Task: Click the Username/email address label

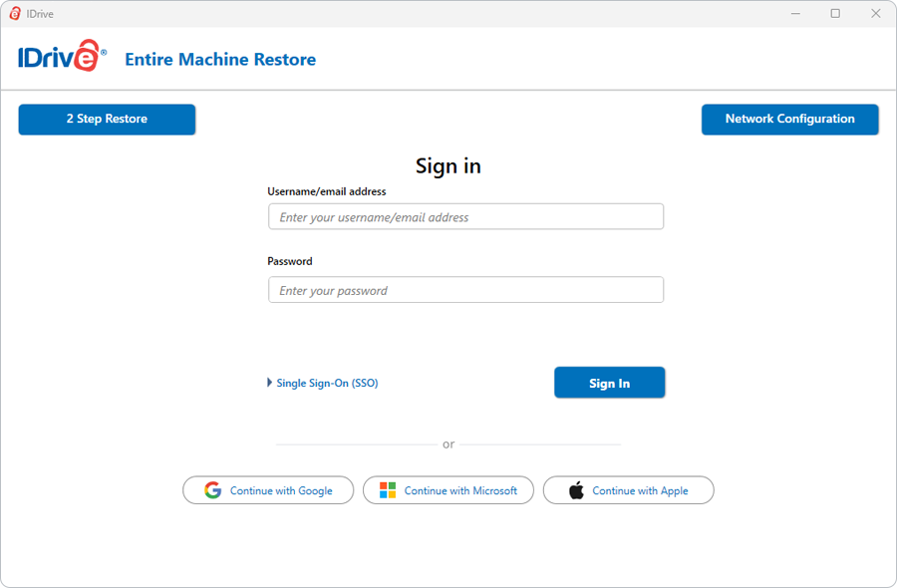Action: click(327, 191)
